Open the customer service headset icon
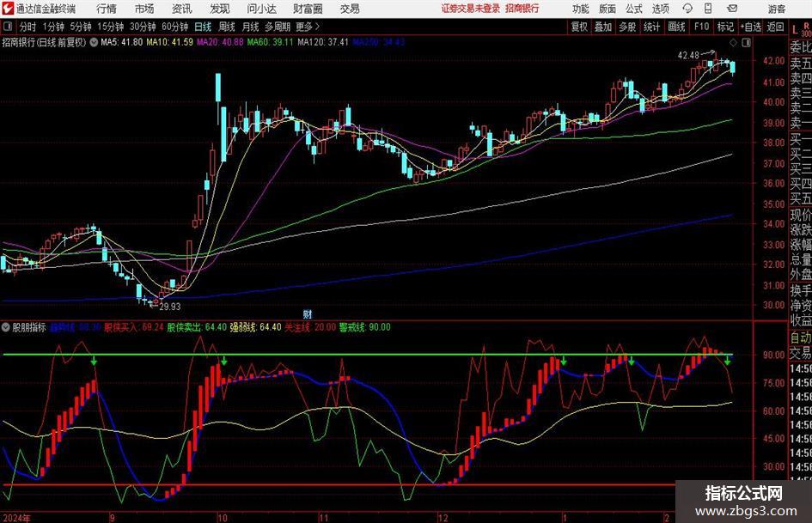The height and width of the screenshot is (523, 812). 687,9
